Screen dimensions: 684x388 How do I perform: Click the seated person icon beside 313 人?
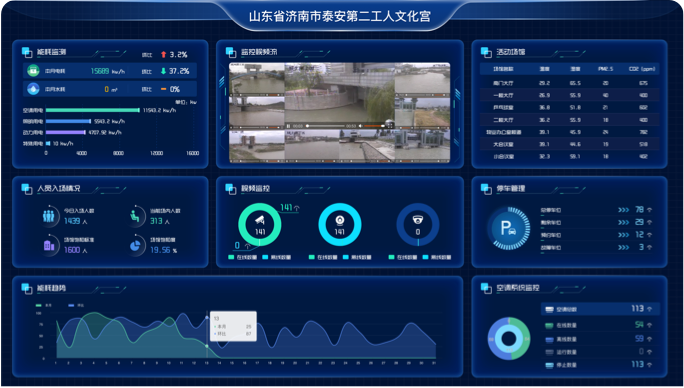coord(135,216)
